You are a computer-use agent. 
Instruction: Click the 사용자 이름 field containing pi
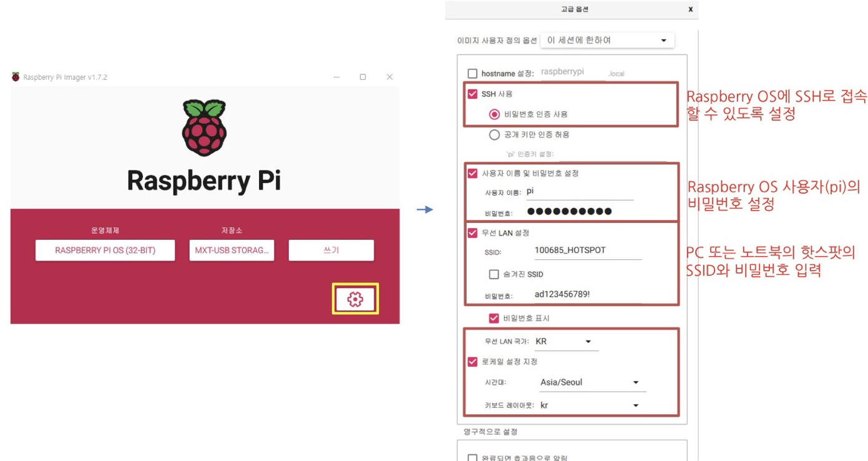coord(578,192)
